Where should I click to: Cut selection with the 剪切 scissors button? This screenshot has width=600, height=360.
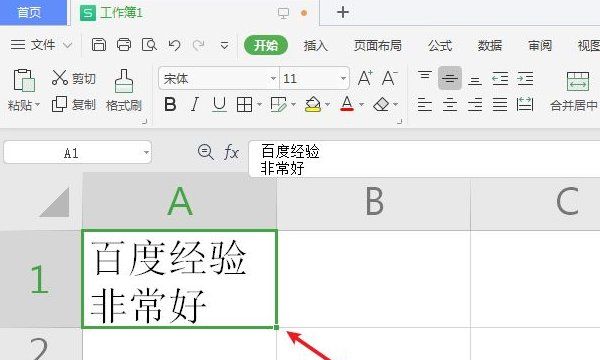[73, 78]
